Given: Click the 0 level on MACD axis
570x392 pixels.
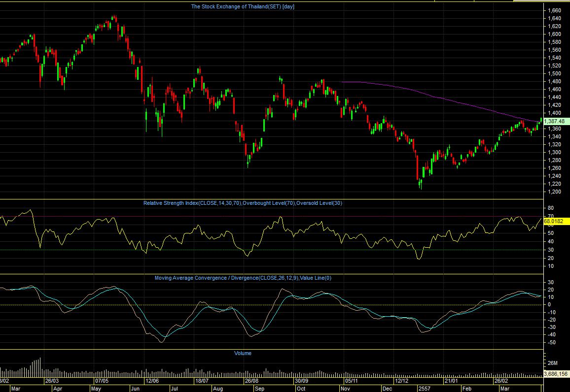Looking at the screenshot, I should [x=549, y=304].
